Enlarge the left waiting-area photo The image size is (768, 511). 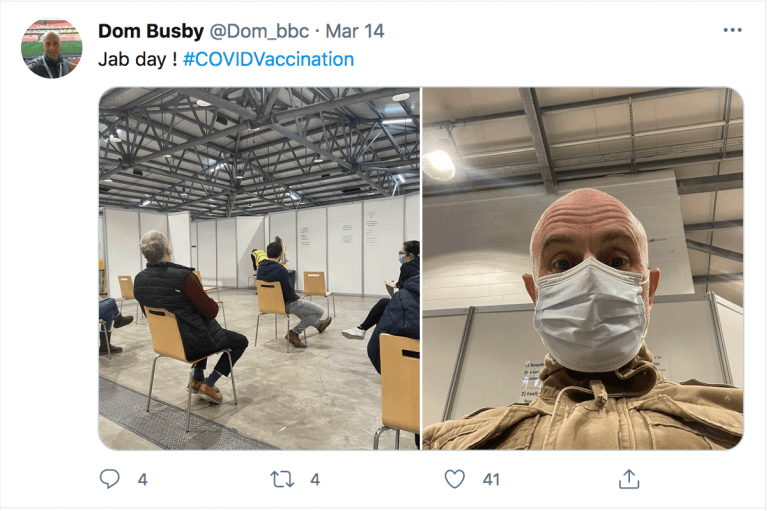pyautogui.click(x=259, y=268)
